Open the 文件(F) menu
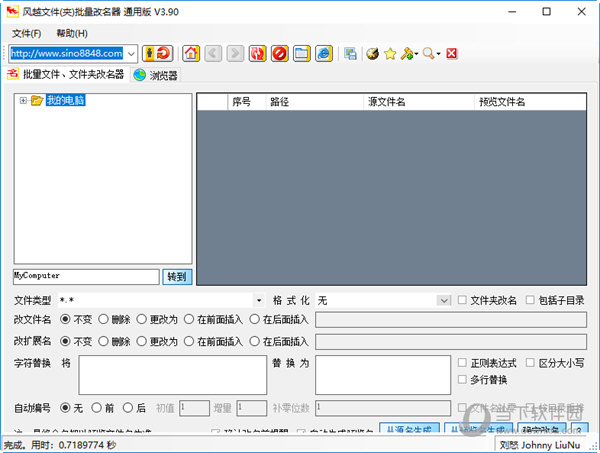 click(26, 33)
